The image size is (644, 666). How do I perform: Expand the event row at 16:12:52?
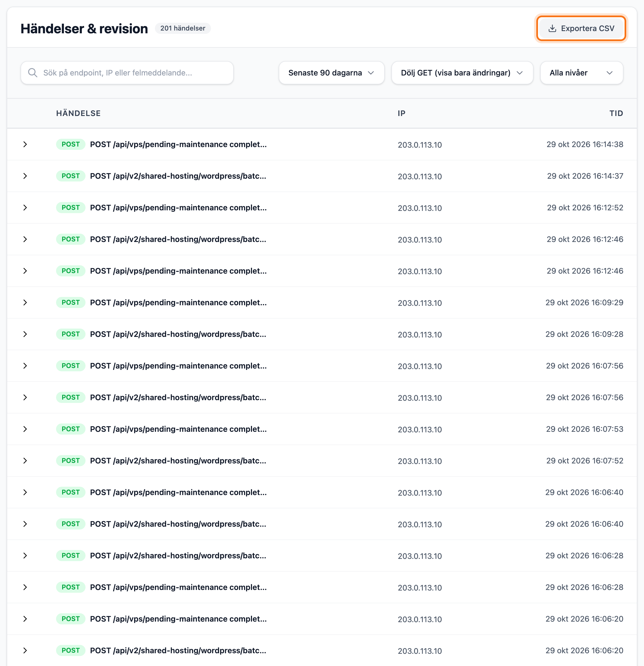point(25,208)
